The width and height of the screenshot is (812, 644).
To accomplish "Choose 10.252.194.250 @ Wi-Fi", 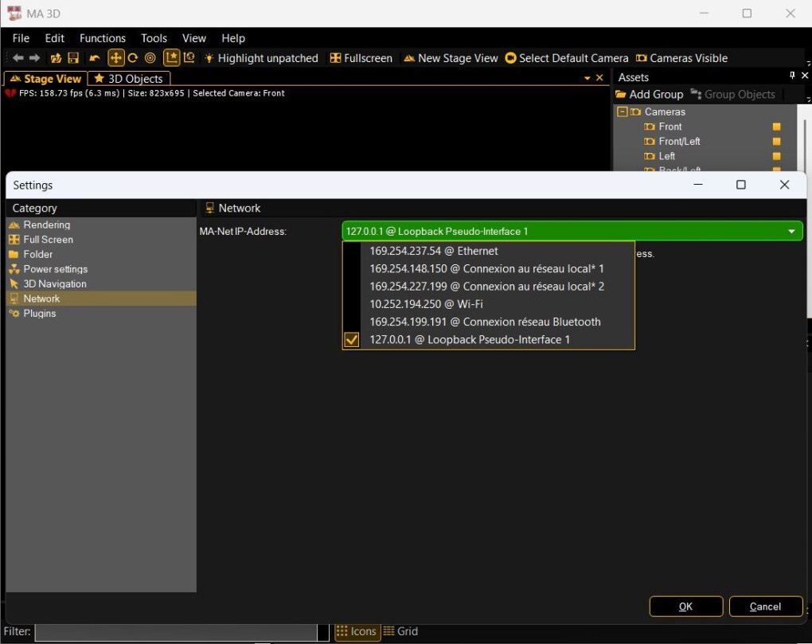I will point(488,304).
